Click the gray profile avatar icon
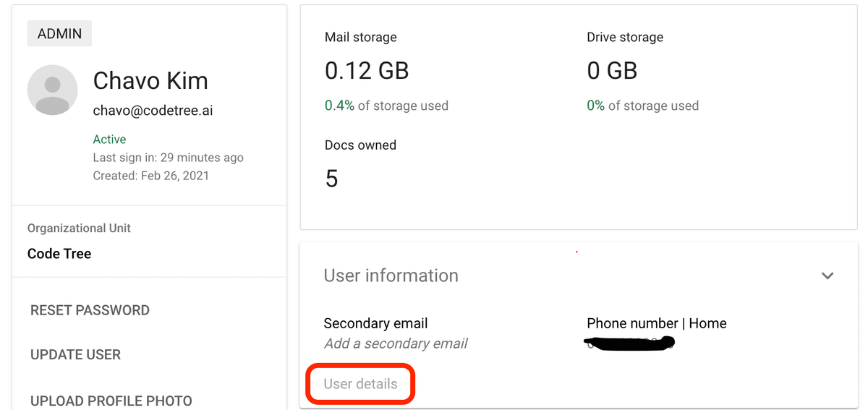Screen dimensions: 868x410 coord(52,90)
